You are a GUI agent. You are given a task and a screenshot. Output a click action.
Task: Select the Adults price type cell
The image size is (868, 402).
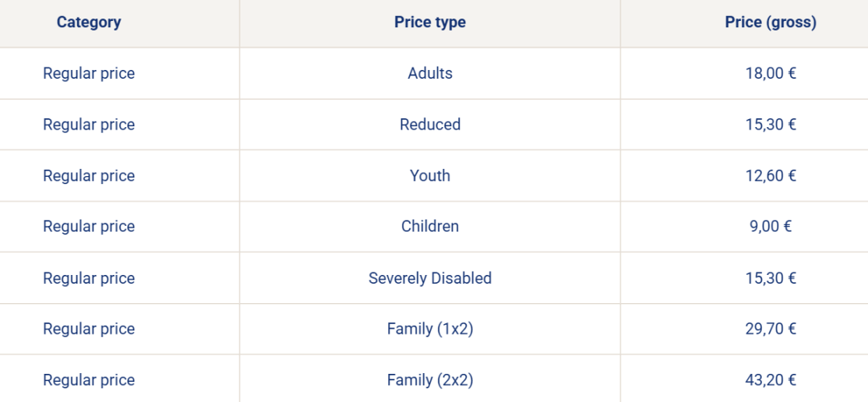pyautogui.click(x=430, y=73)
